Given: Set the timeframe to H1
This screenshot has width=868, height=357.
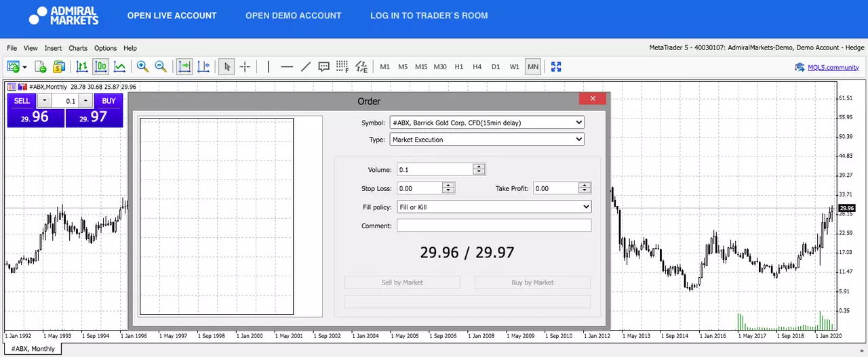Looking at the screenshot, I should pyautogui.click(x=459, y=67).
